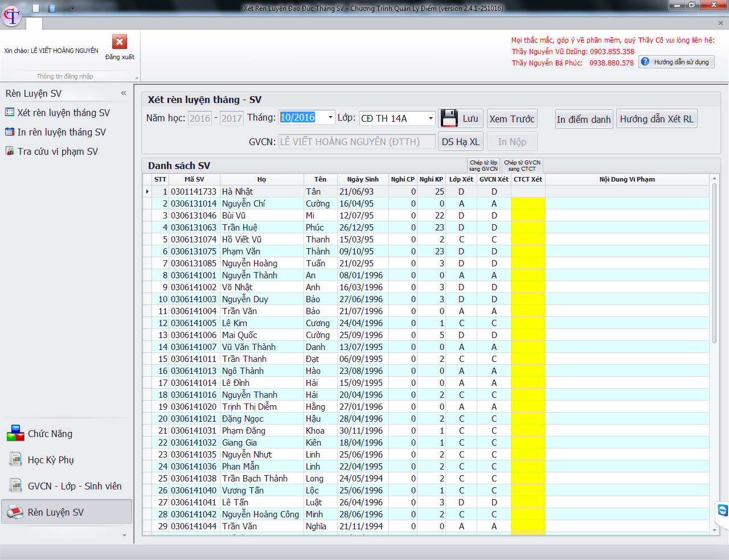Sort by the Ngày Sinh column header
The image size is (729, 560).
pos(363,179)
